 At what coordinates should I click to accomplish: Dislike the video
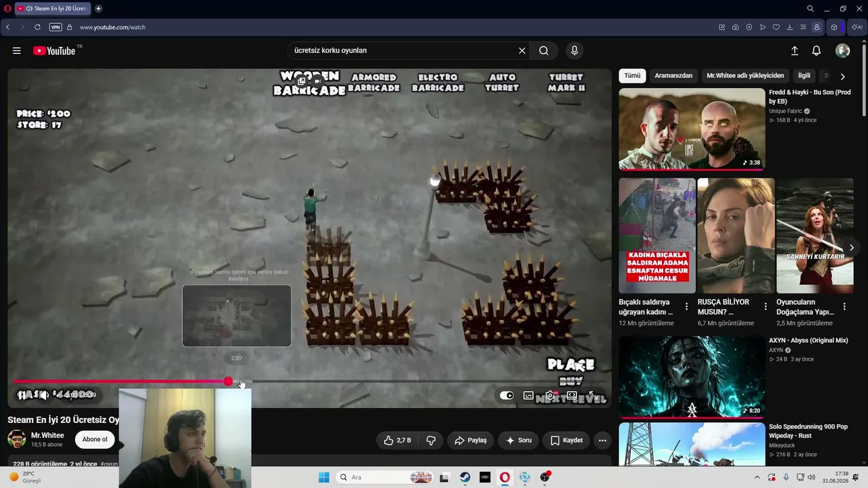(x=431, y=441)
